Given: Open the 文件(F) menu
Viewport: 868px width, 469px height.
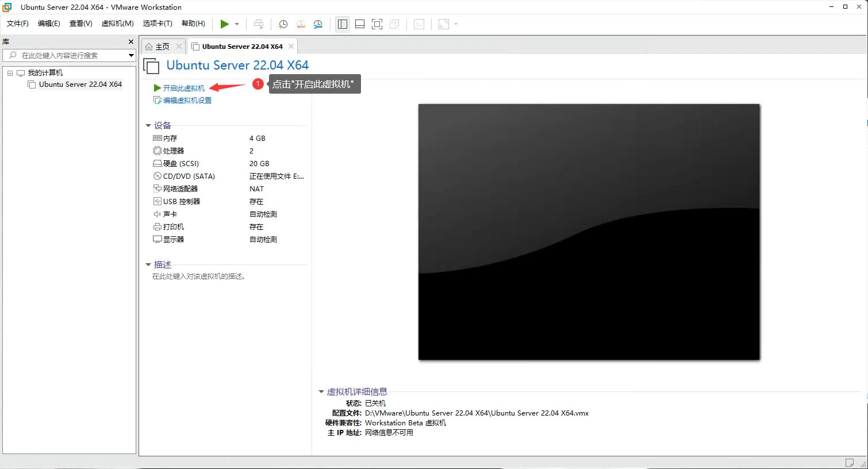Looking at the screenshot, I should (18, 24).
